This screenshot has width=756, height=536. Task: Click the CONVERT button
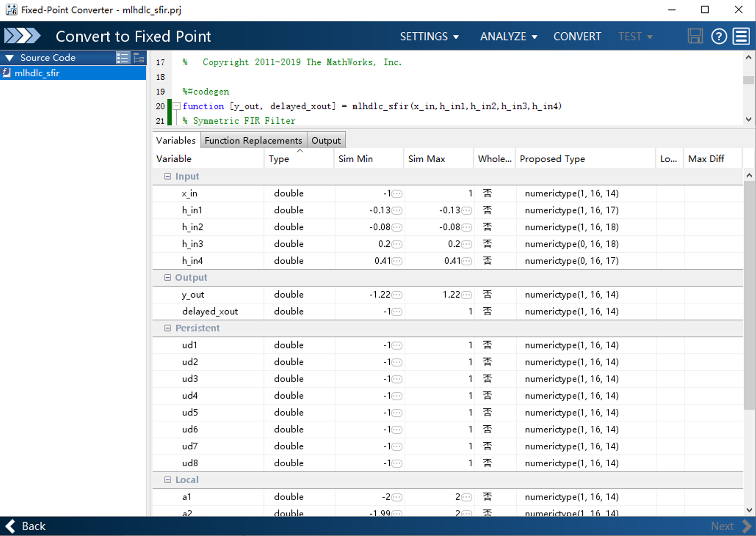[577, 36]
